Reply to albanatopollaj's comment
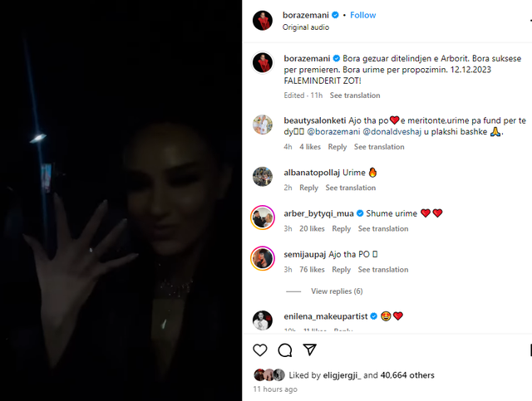532x401 pixels. coord(308,188)
